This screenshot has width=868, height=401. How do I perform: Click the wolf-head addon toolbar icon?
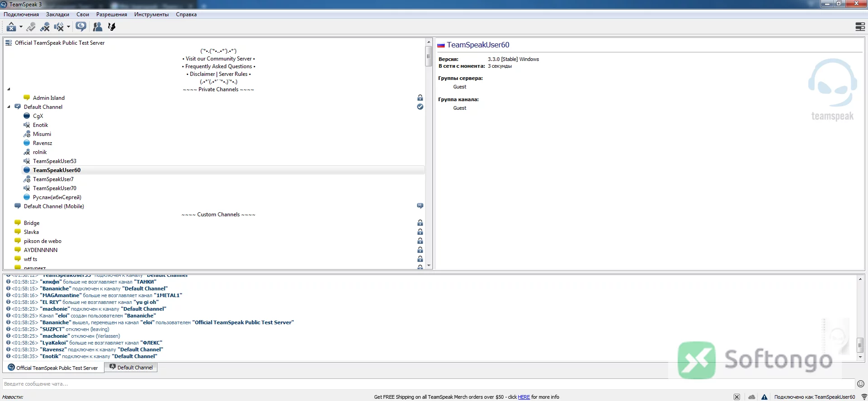pyautogui.click(x=112, y=27)
